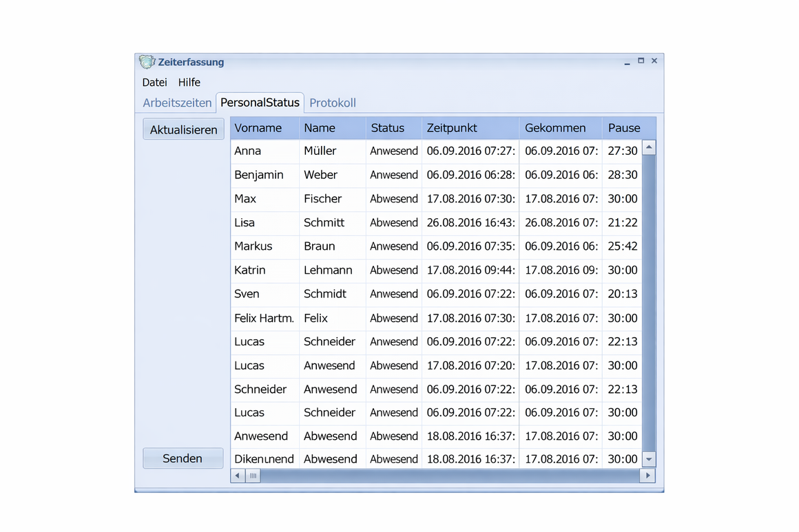Click the scroll up arrow of table

click(x=649, y=148)
